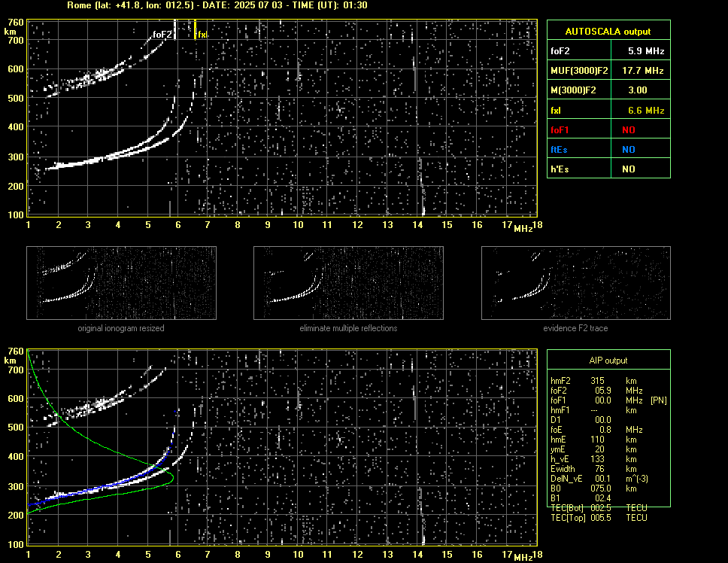Click the h_vE 133 km row
Viewport: 728px width, 563px height.
pyautogui.click(x=593, y=459)
